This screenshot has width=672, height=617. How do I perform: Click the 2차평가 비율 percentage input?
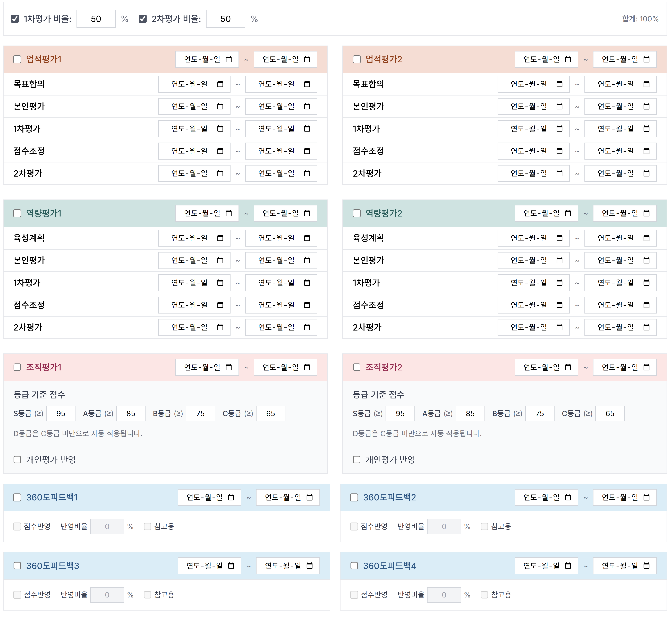coord(225,19)
